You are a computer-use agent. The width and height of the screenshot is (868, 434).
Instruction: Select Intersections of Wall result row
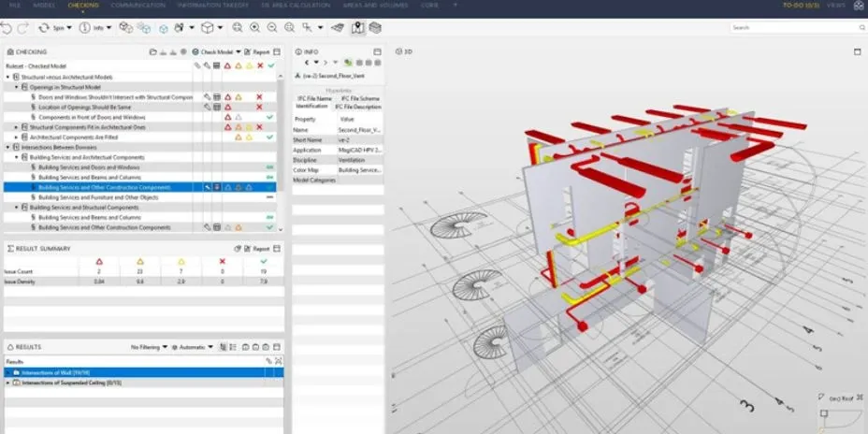pos(143,372)
